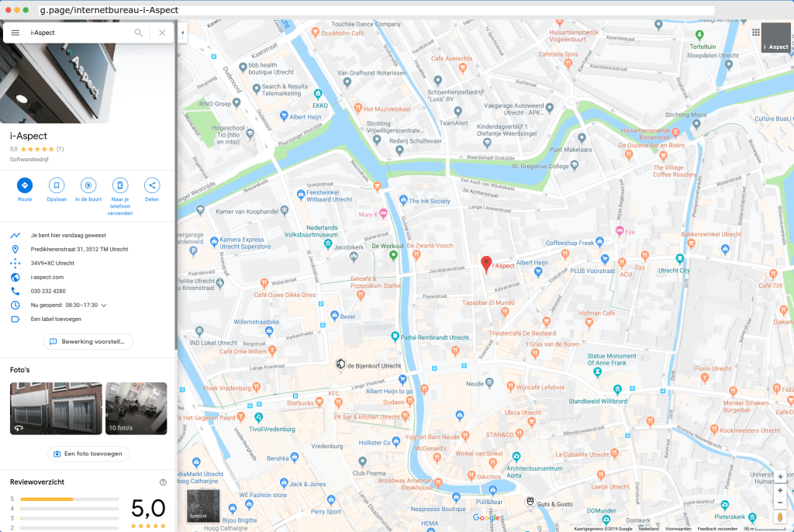Click the i-Aspect search input field
Image resolution: width=794 pixels, height=532 pixels.
(x=78, y=33)
